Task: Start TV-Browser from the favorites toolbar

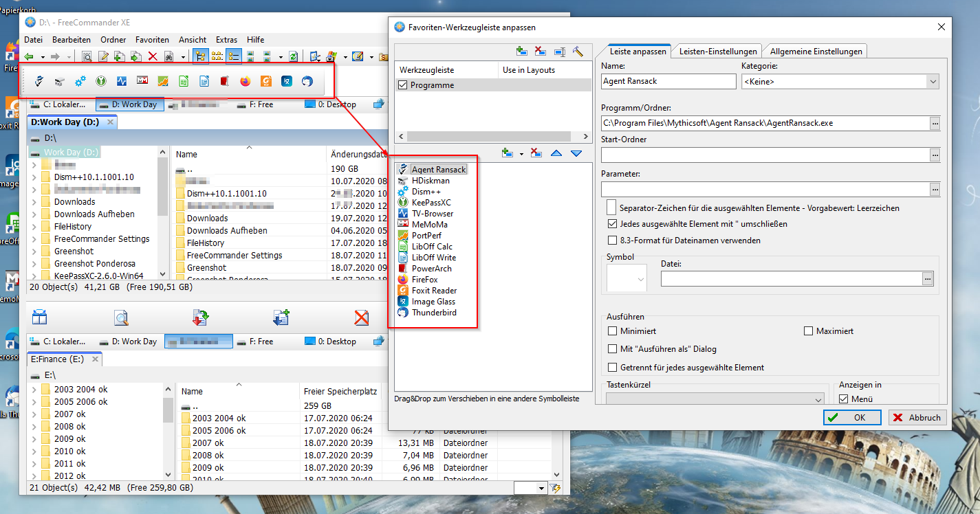Action: pos(122,81)
